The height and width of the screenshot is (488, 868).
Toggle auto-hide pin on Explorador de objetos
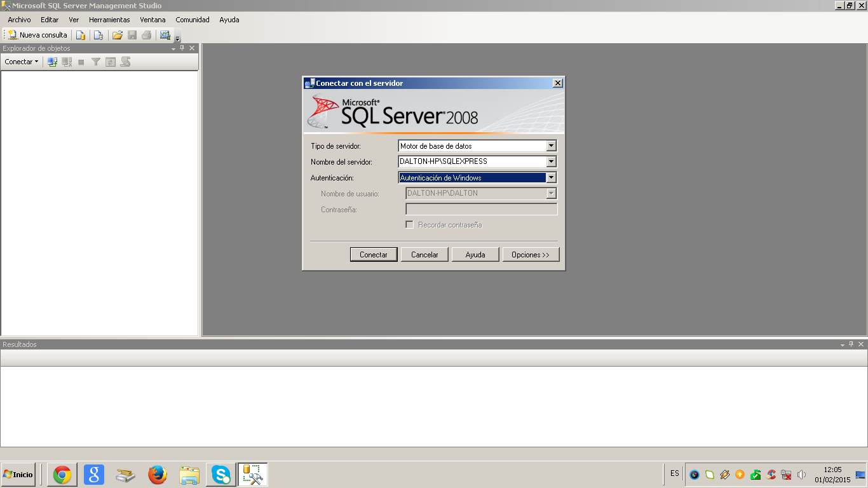click(182, 48)
